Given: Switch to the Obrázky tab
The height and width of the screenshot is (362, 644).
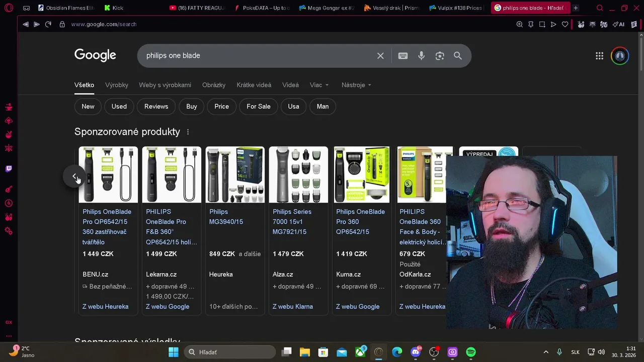Looking at the screenshot, I should [x=214, y=85].
